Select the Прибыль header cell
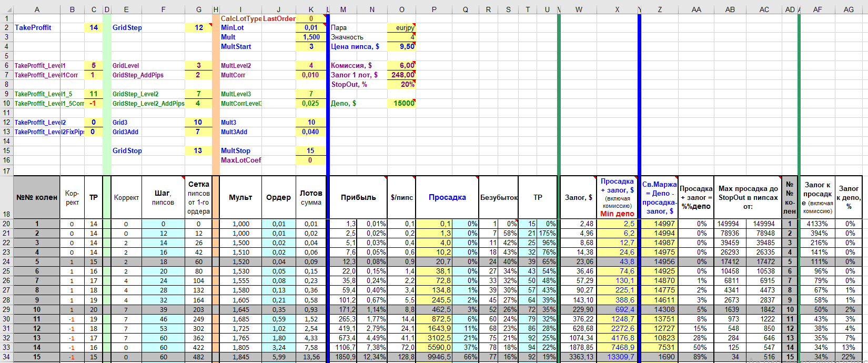This screenshot has width=868, height=363. pyautogui.click(x=358, y=197)
